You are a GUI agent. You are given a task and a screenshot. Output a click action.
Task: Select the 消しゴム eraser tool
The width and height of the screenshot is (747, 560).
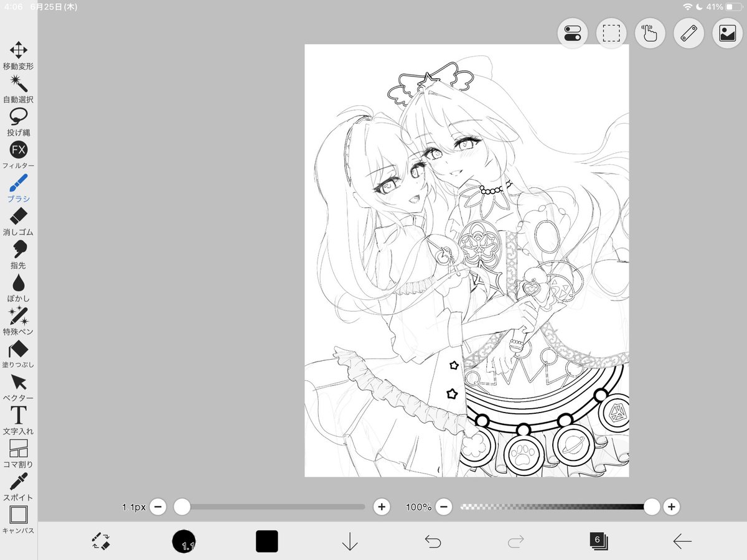[19, 222]
